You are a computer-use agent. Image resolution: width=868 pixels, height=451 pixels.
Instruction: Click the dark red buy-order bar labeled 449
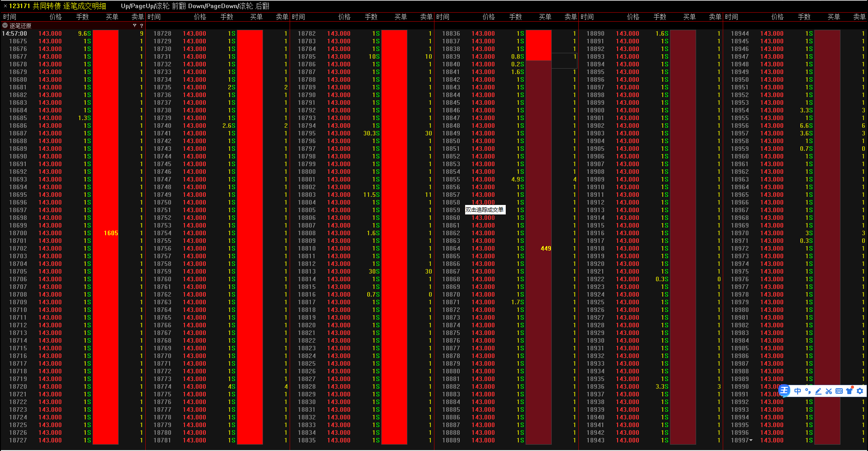click(539, 252)
